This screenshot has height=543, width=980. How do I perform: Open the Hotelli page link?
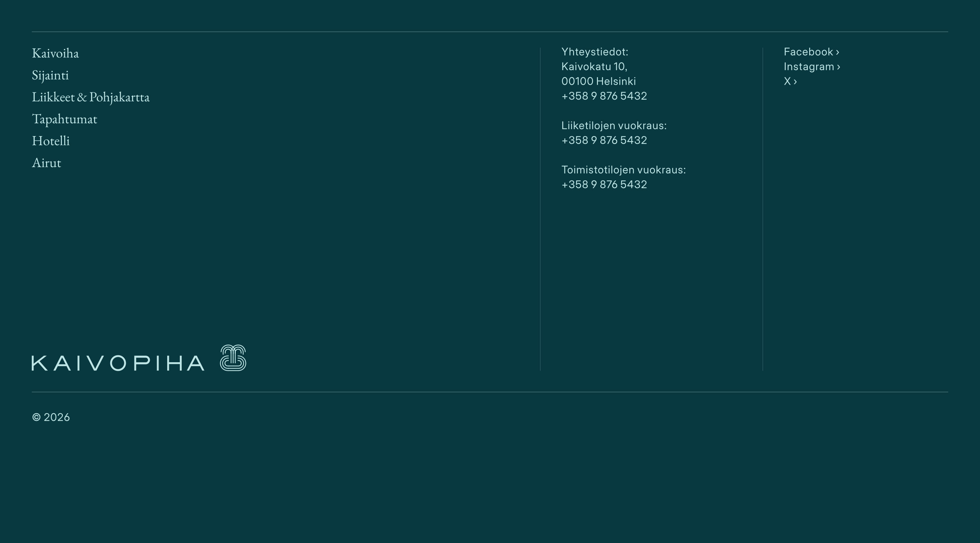pos(51,141)
